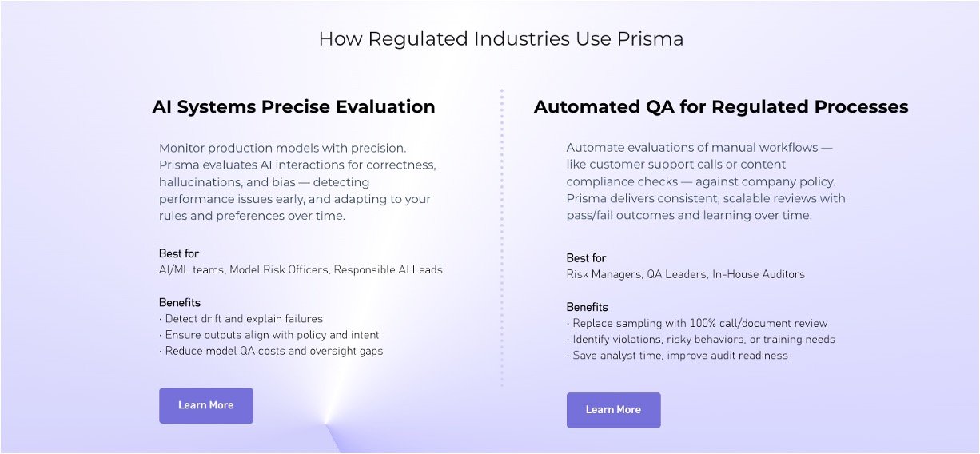Screen dimensions: 980x454
Task: Select "Replace sampling with 100% call/document review" bullet
Action: [x=697, y=324]
